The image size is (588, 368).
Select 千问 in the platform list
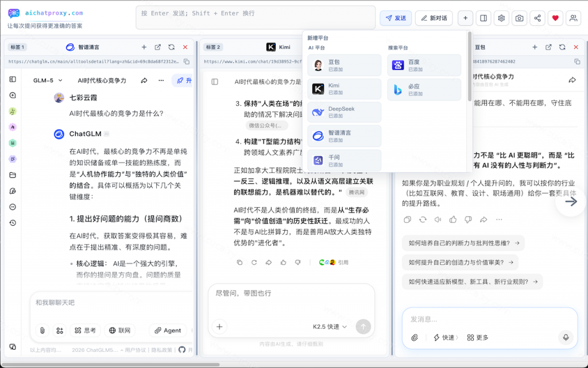(x=345, y=160)
